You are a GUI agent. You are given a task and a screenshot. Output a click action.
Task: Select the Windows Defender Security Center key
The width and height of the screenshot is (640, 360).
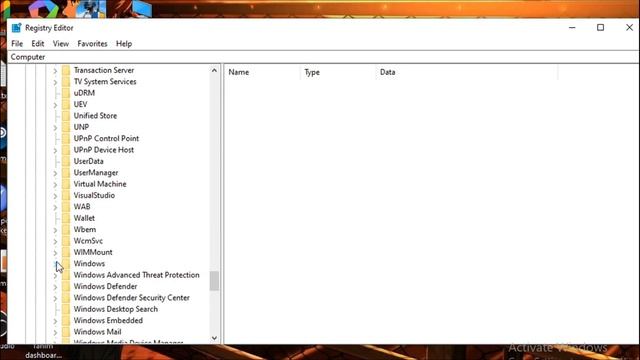(131, 298)
